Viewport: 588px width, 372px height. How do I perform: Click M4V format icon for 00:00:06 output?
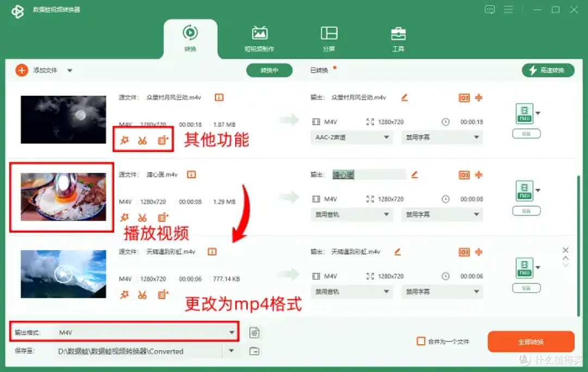coord(524,268)
